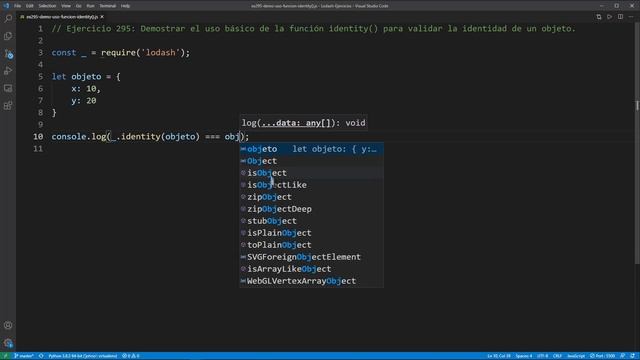Open the View menu
Image resolution: width=640 pixels, height=360 pixels.
point(66,6)
